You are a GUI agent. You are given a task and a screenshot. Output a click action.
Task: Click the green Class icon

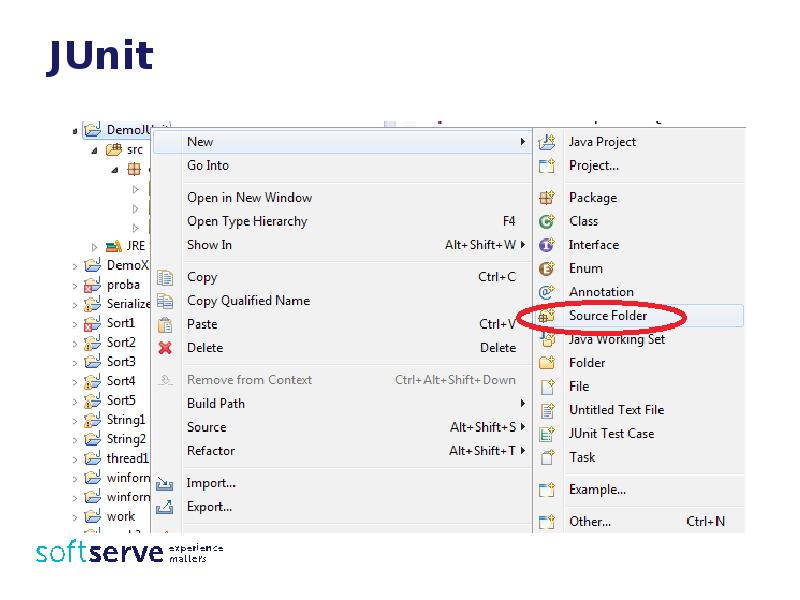(546, 221)
